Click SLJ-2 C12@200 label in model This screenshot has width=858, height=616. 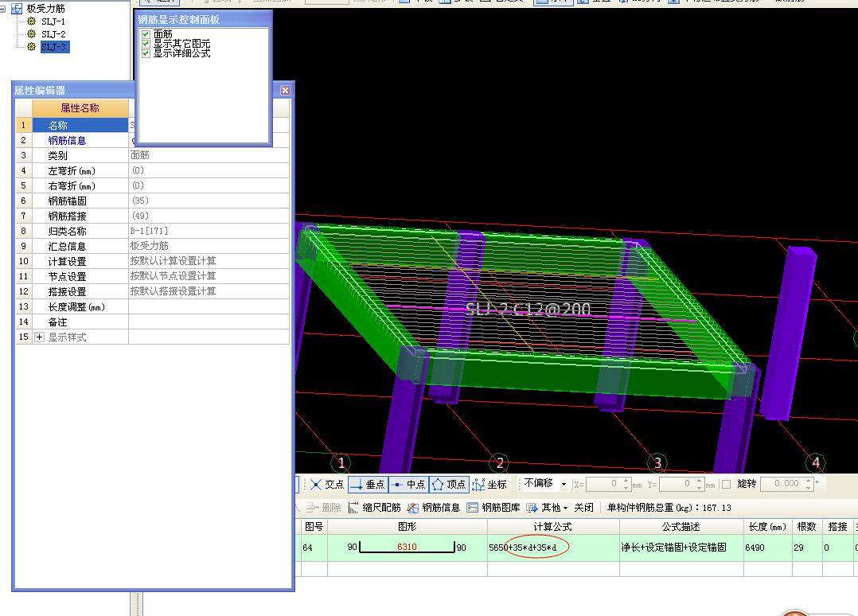coord(528,309)
